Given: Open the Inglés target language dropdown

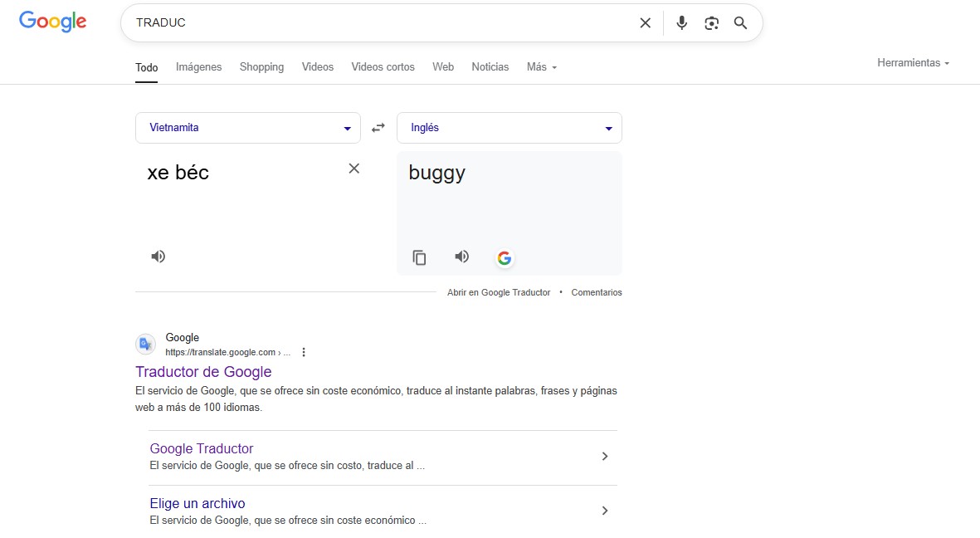Looking at the screenshot, I should pos(510,128).
